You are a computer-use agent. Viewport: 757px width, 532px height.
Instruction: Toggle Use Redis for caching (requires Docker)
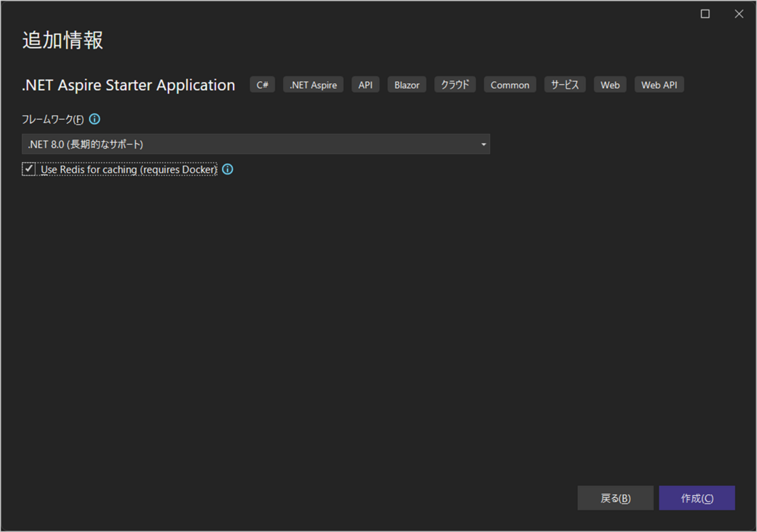tap(28, 169)
